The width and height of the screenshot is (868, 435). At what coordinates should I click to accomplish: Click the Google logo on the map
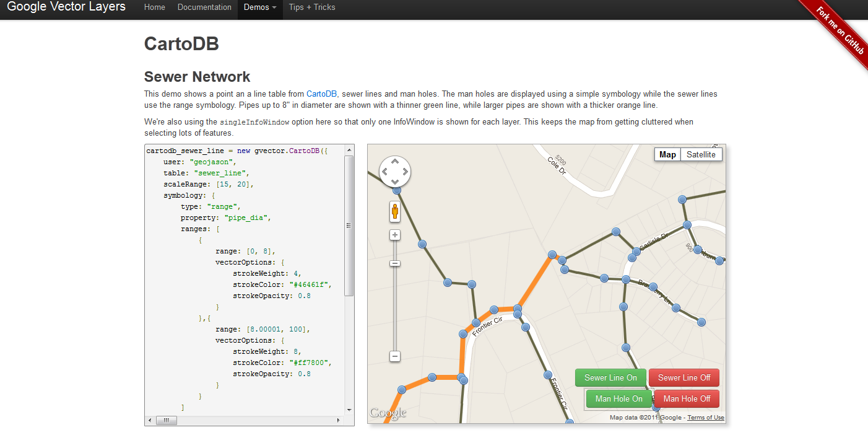tap(387, 412)
